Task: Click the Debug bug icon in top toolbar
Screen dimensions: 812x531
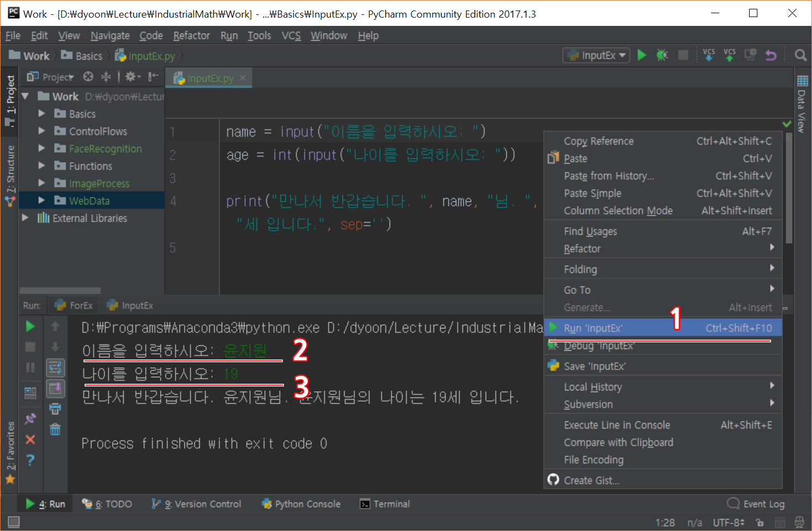Action: pos(662,55)
